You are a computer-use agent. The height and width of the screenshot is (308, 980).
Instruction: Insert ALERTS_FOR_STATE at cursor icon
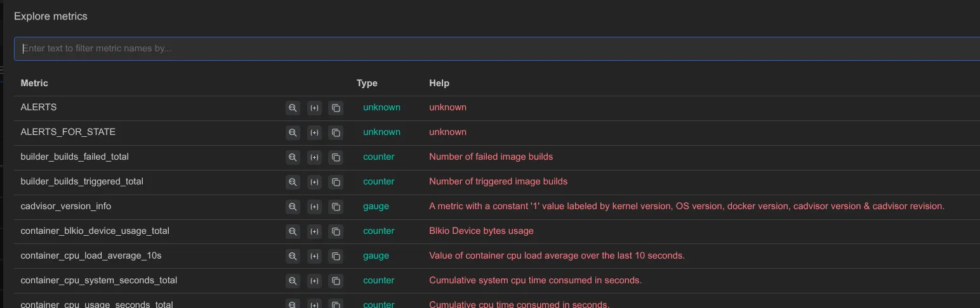[x=314, y=132]
